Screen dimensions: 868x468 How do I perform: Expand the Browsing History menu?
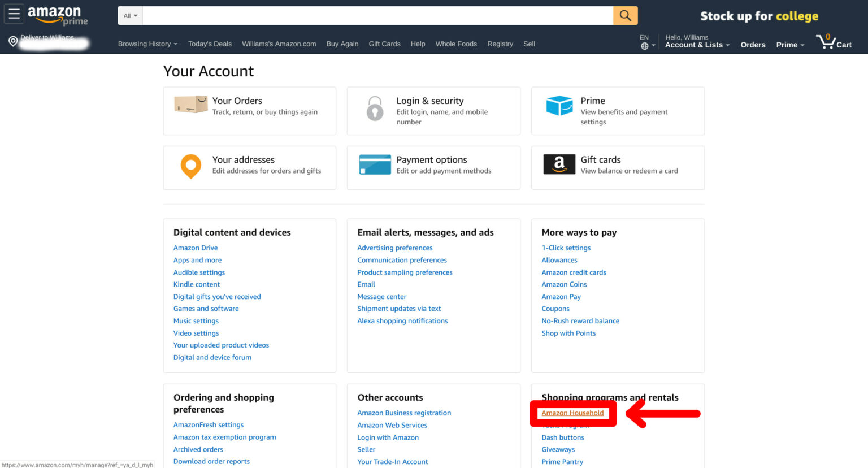click(x=147, y=44)
